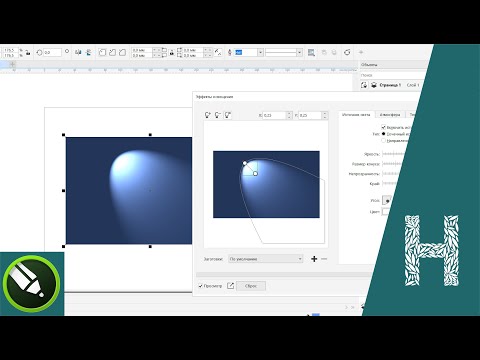Click the Яркость slider
The image size is (480, 360).
394,154
